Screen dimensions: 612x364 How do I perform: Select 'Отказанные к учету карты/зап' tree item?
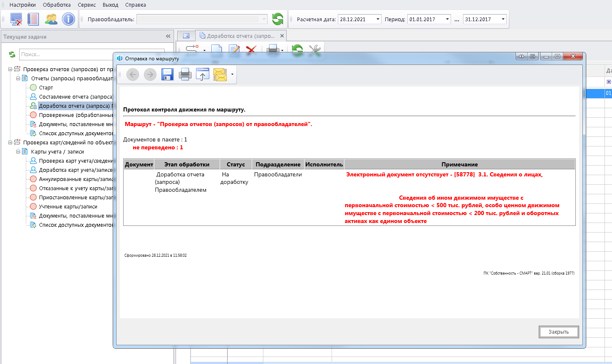coord(76,188)
